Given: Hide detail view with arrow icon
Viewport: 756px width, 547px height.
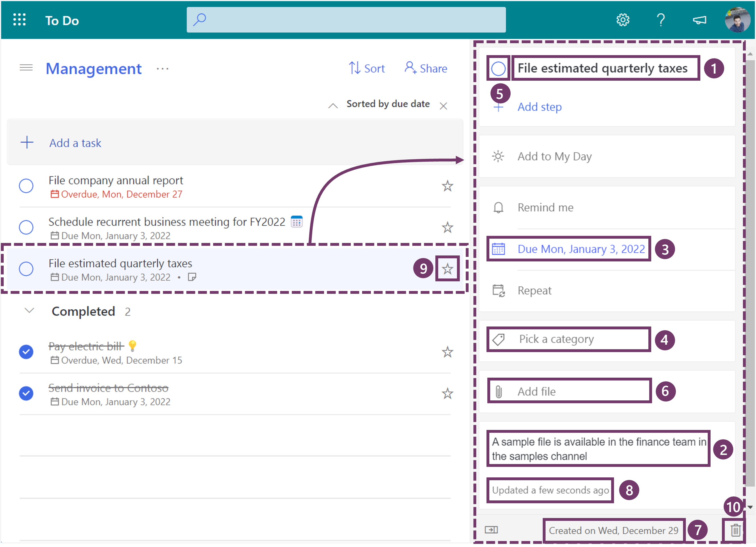Looking at the screenshot, I should point(491,530).
